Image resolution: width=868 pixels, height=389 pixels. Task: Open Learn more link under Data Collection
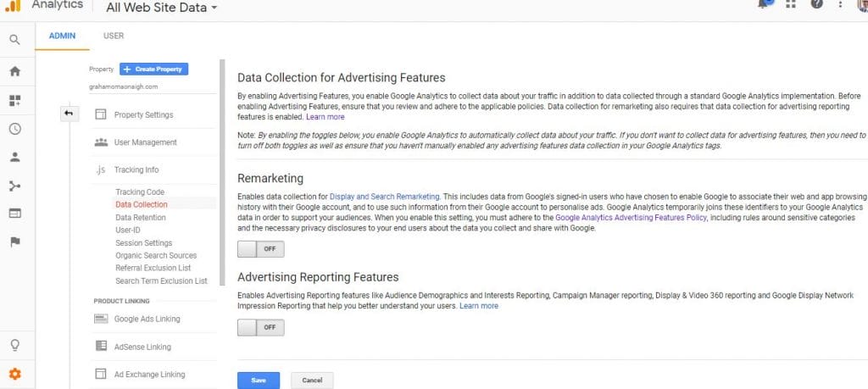point(325,117)
